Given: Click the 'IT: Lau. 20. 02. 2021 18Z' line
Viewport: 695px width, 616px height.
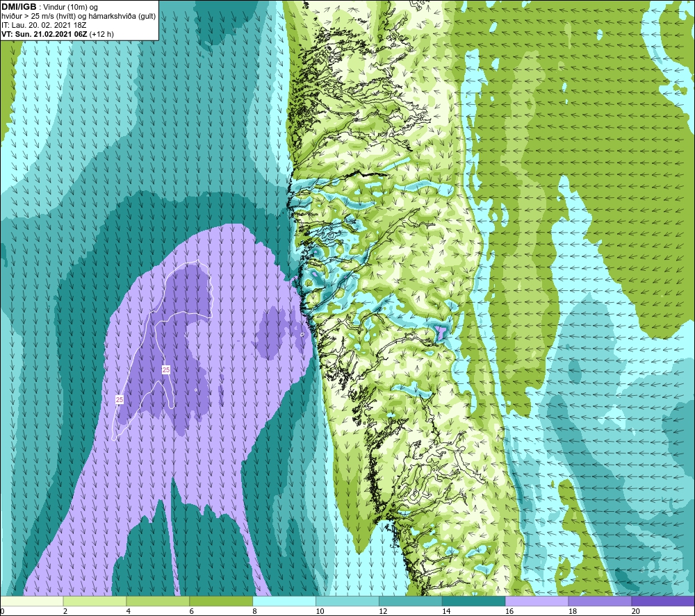Looking at the screenshot, I should [44, 25].
